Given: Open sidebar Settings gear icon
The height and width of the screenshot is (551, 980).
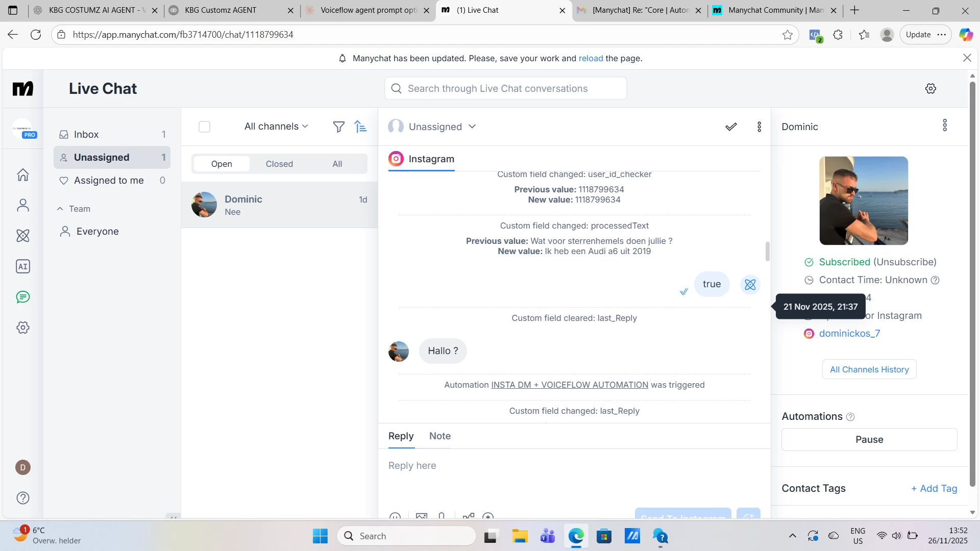Looking at the screenshot, I should click(x=23, y=328).
